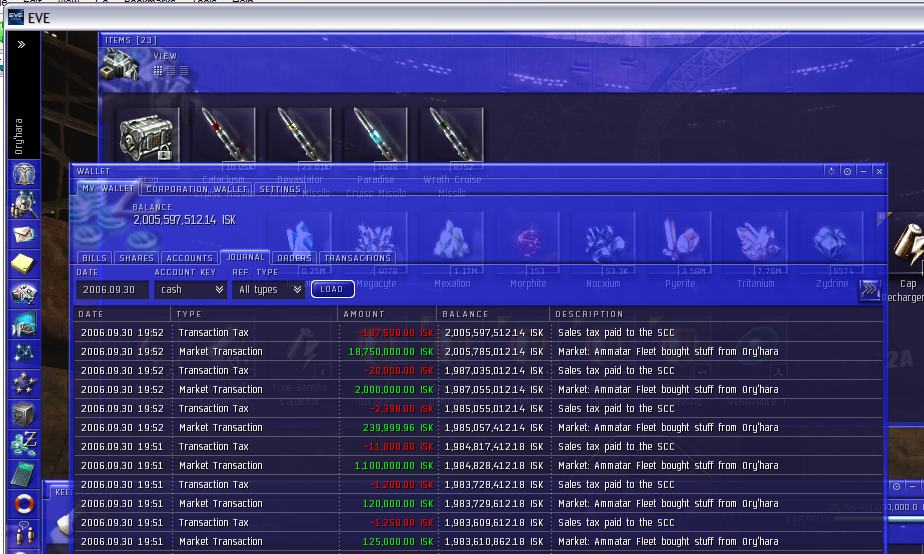Switch to the Shares tab

pyautogui.click(x=136, y=258)
